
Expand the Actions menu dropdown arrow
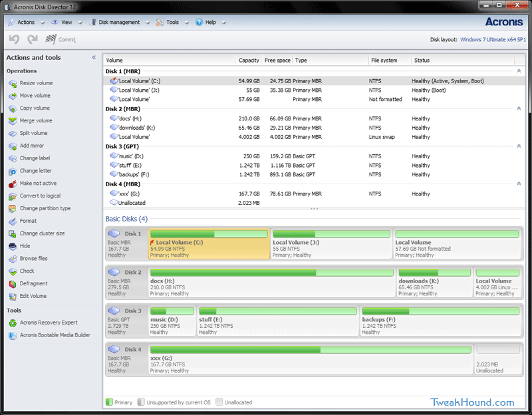43,23
